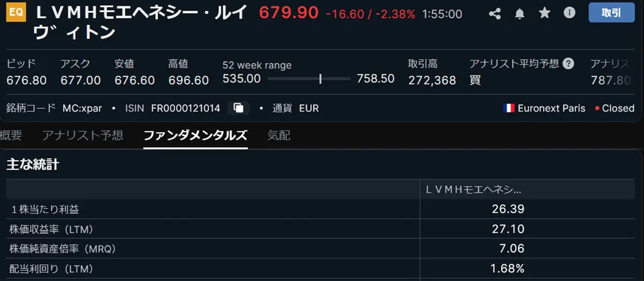Image resolution: width=644 pixels, height=281 pixels.
Task: Click the bid value 676.80
Action: (x=26, y=80)
